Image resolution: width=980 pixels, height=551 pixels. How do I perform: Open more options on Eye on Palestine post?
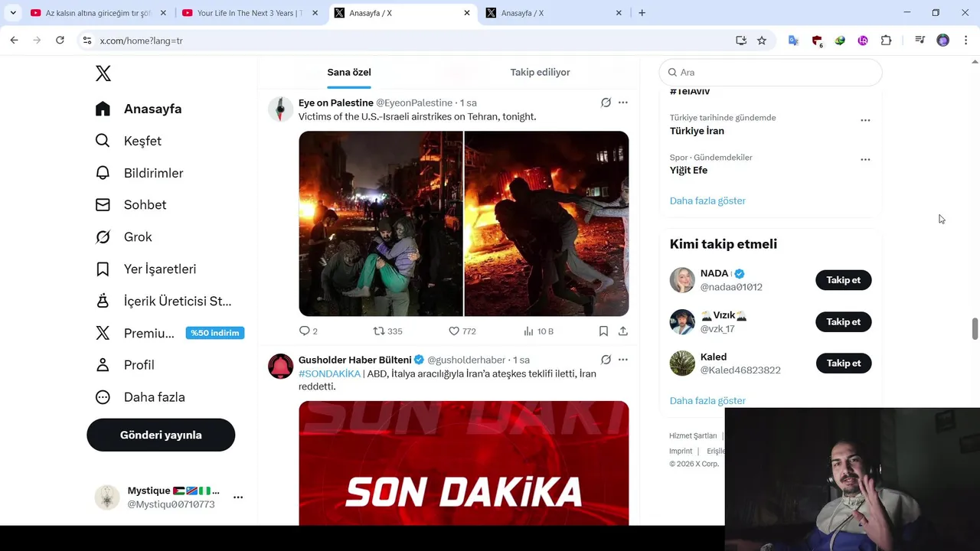coord(623,103)
